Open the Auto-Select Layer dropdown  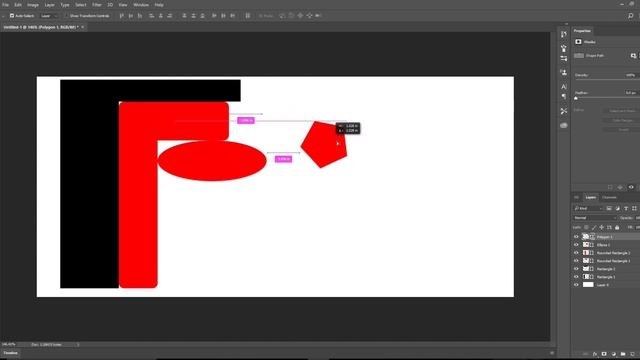tap(49, 16)
